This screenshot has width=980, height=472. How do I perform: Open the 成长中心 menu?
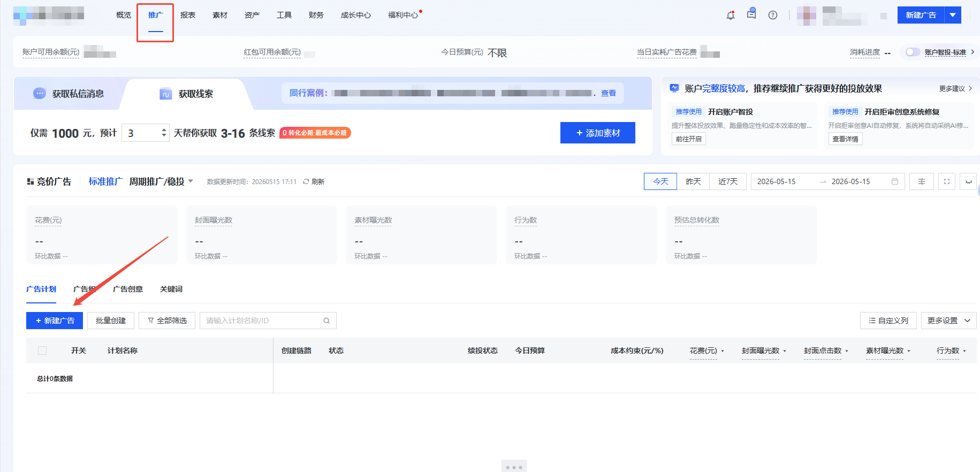coord(356,15)
